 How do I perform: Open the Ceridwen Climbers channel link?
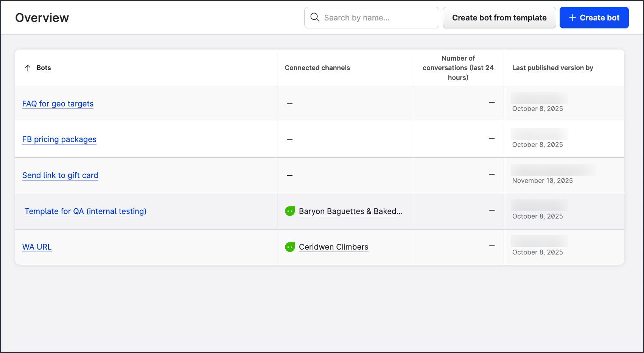click(333, 247)
